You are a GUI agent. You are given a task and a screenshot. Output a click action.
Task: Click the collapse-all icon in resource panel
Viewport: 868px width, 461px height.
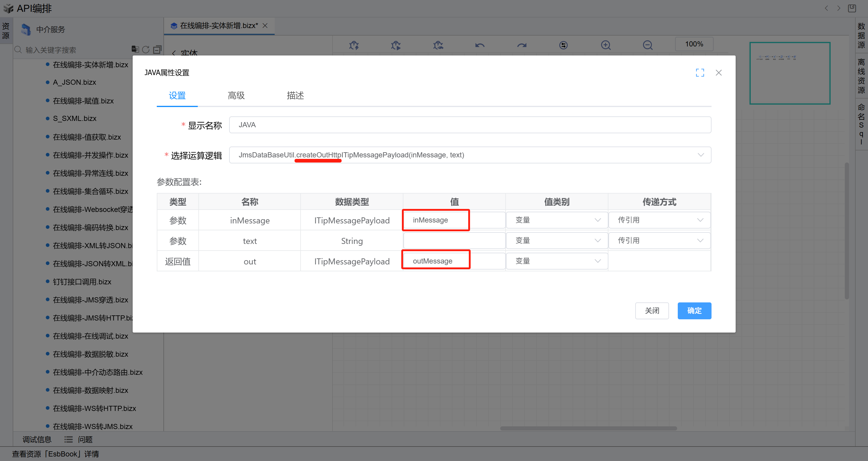coord(157,49)
